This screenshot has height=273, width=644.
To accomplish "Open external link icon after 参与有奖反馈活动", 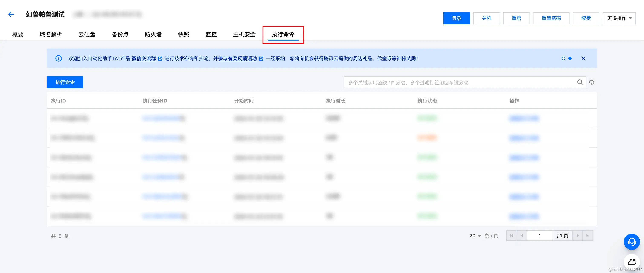I will [261, 59].
